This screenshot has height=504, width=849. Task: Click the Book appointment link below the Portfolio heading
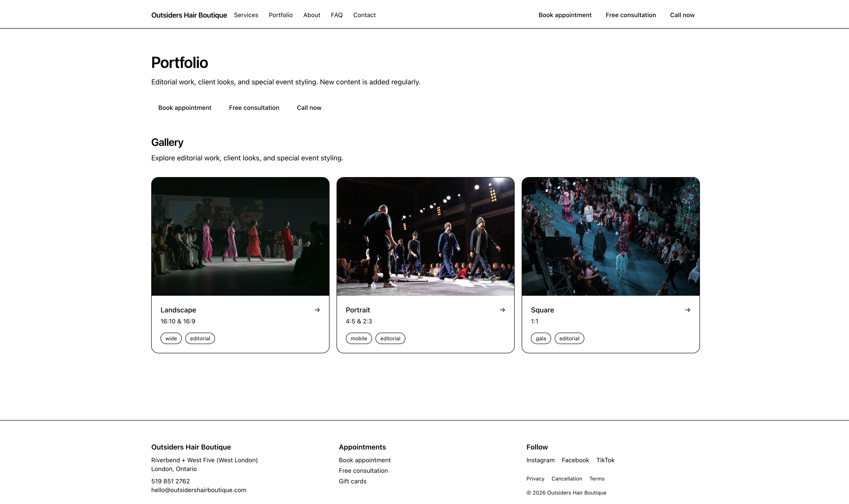coord(185,108)
